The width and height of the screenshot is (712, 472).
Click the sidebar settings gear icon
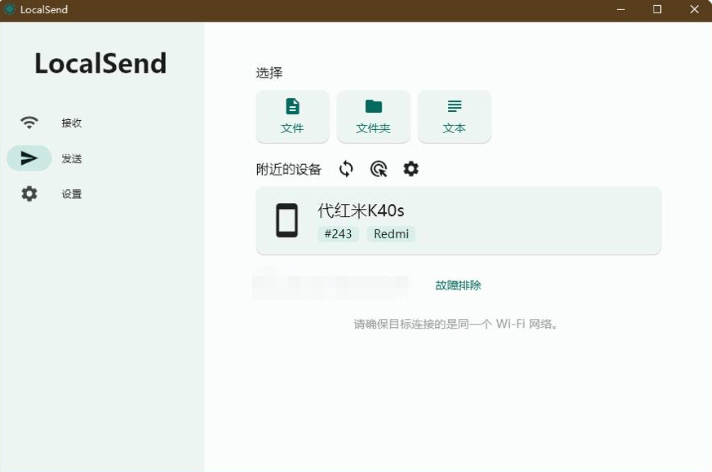coord(29,194)
